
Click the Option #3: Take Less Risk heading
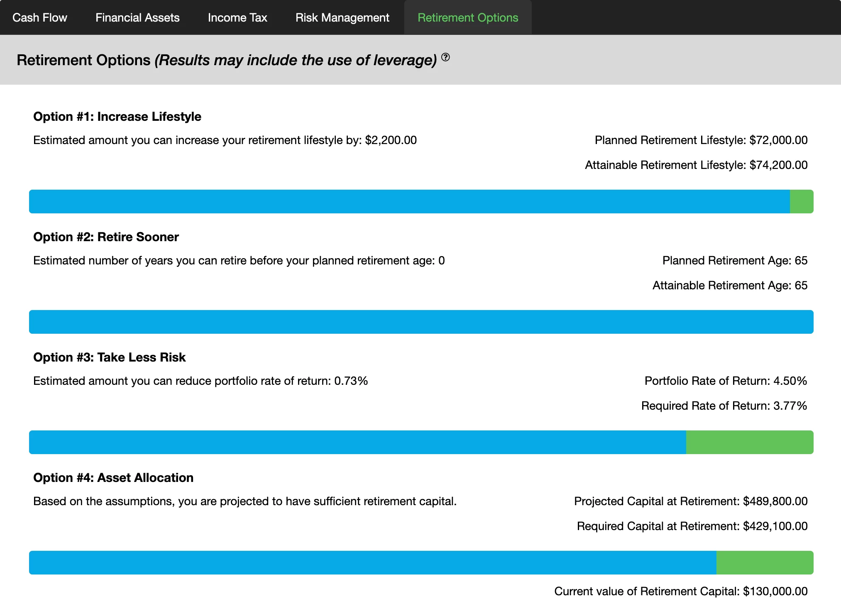tap(109, 357)
